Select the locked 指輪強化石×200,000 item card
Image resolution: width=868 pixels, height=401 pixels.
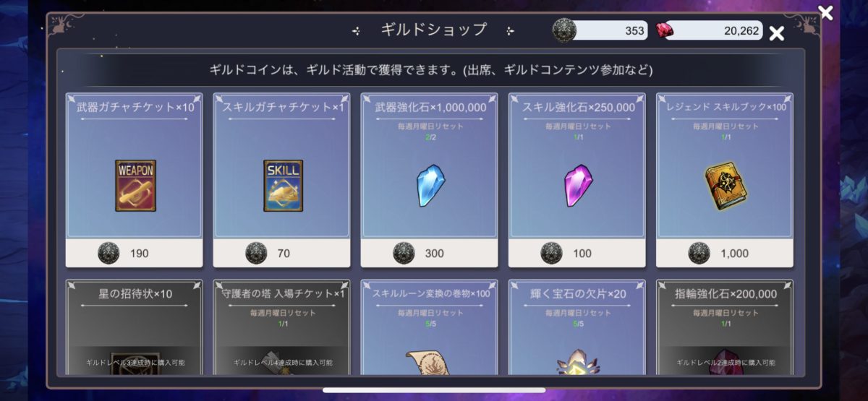(724, 327)
